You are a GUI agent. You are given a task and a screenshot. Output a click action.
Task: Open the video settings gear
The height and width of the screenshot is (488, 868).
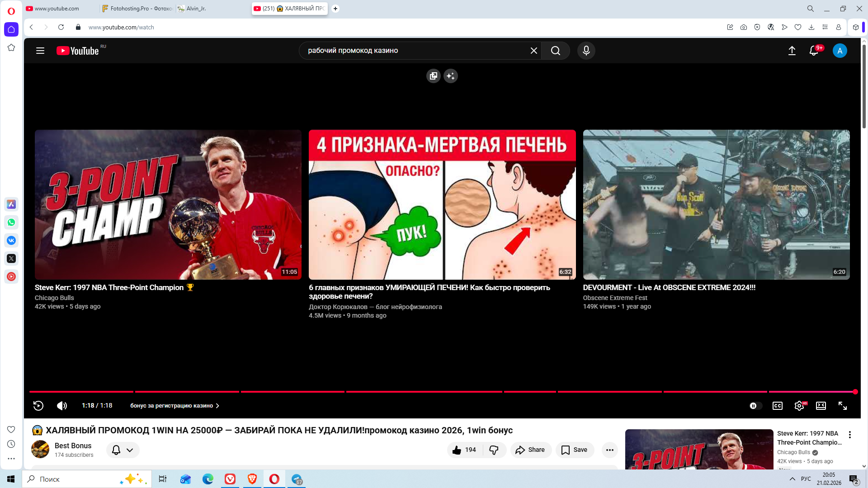pyautogui.click(x=799, y=406)
